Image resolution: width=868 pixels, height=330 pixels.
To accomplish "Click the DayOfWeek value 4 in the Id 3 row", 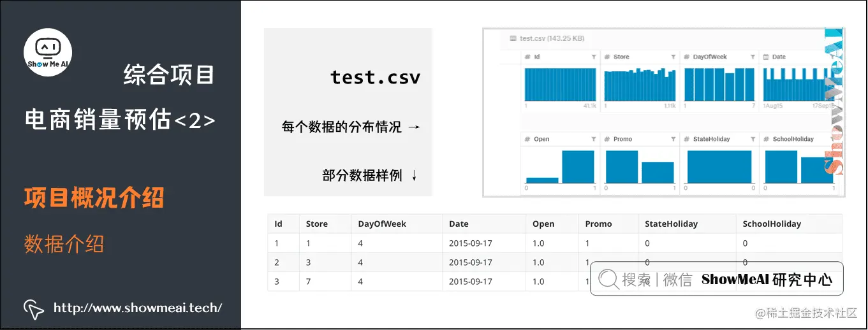I will coord(360,282).
